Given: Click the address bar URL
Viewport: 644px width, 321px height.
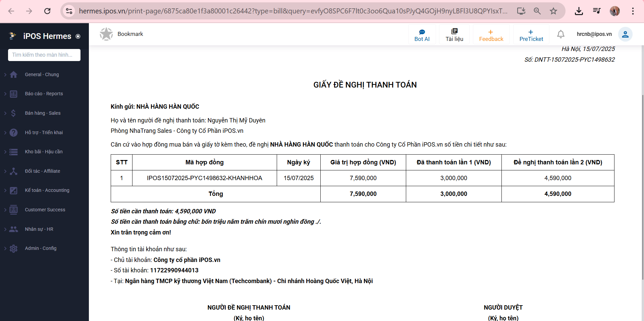Looking at the screenshot, I should pos(293,11).
